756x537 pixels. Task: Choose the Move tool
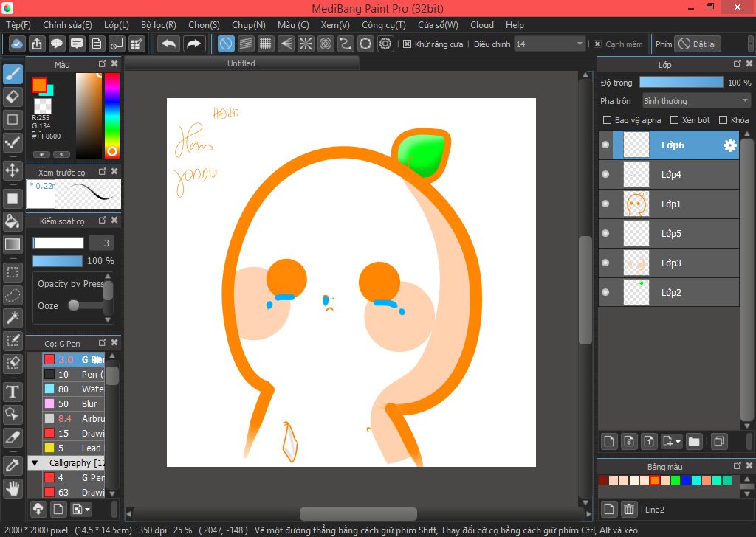[13, 170]
